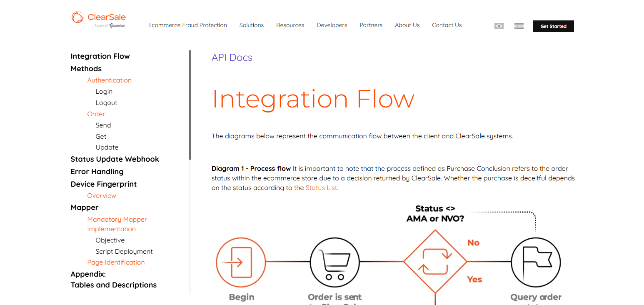Open the About Us menu
The width and height of the screenshot is (644, 305).
407,25
